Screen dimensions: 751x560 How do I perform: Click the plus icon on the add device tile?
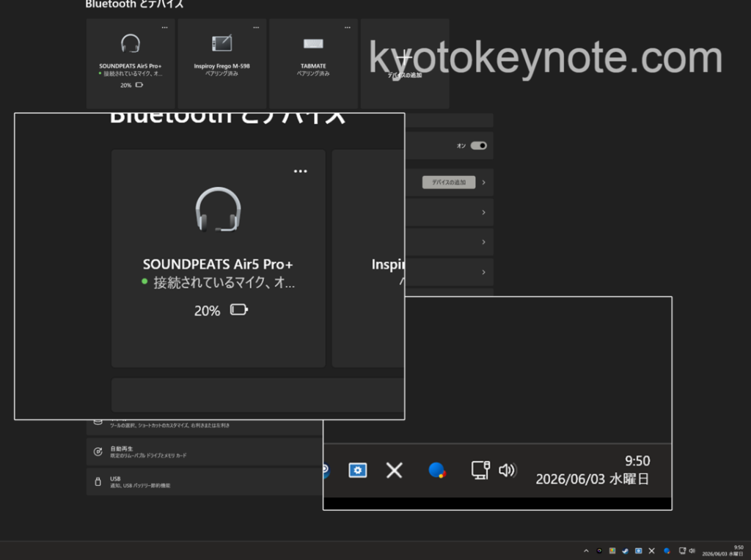[x=405, y=56]
